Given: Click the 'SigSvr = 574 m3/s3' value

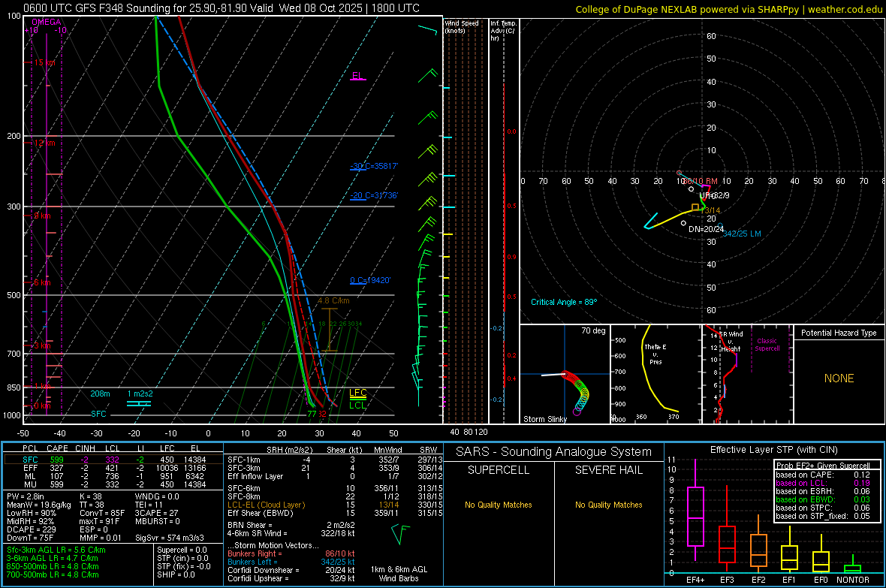Looking at the screenshot, I should coord(170,538).
